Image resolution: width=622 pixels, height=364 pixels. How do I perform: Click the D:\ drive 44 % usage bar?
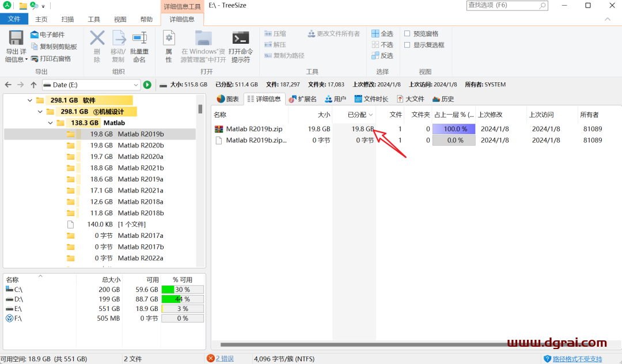183,299
